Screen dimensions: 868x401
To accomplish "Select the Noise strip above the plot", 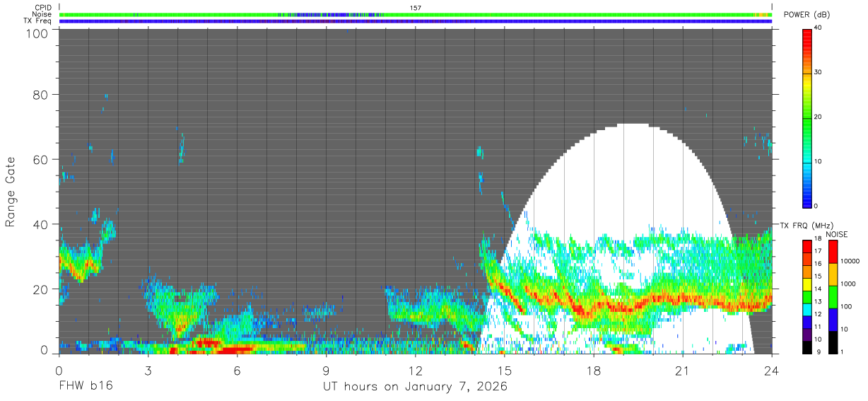I will (416, 14).
